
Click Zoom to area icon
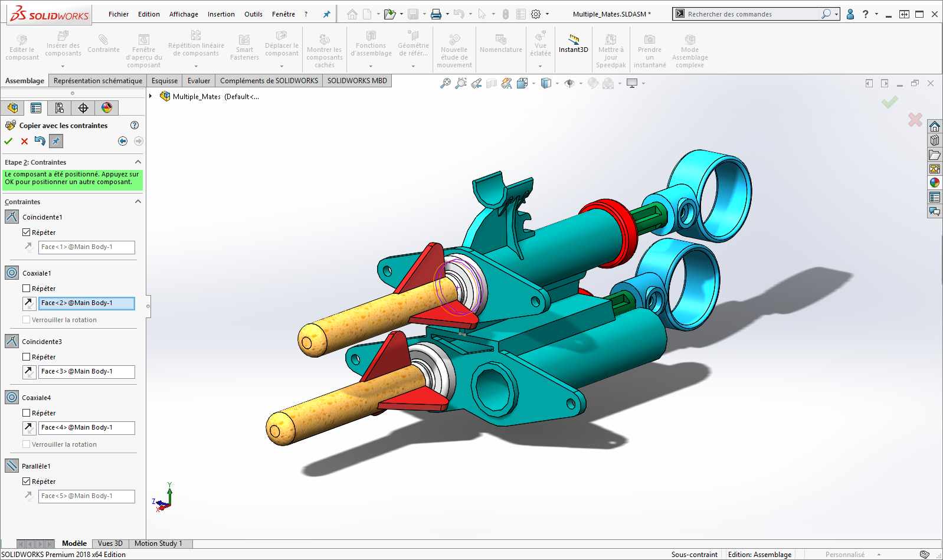tap(461, 83)
